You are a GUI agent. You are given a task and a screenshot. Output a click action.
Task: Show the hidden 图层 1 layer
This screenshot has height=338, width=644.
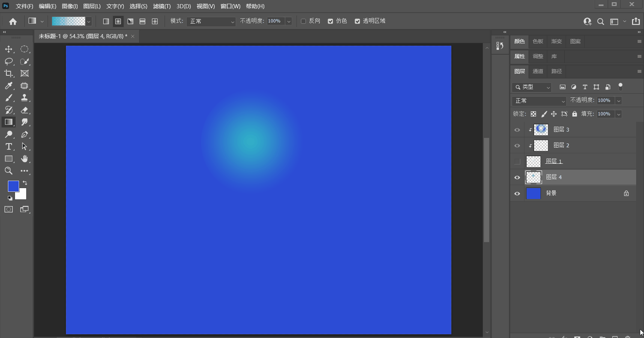coord(517,162)
